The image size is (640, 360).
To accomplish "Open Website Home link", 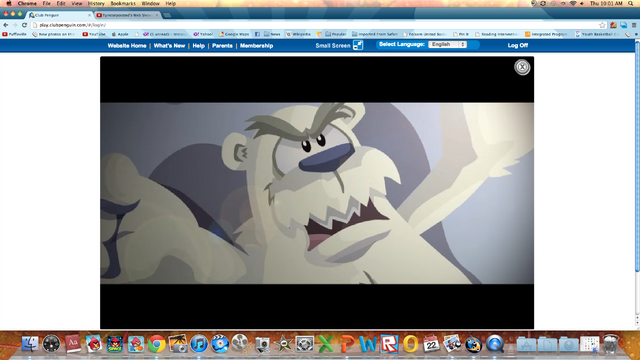I will pyautogui.click(x=127, y=46).
